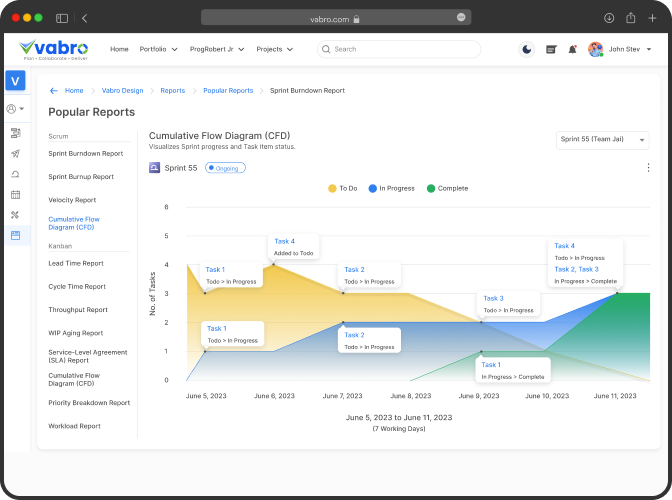Click the Search input field
The height and width of the screenshot is (500, 672).
click(x=400, y=49)
